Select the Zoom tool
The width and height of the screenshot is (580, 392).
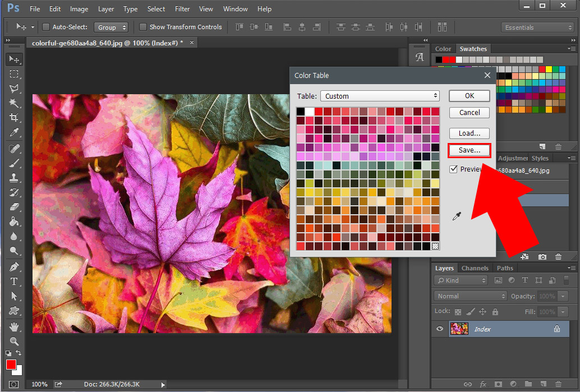pyautogui.click(x=14, y=342)
